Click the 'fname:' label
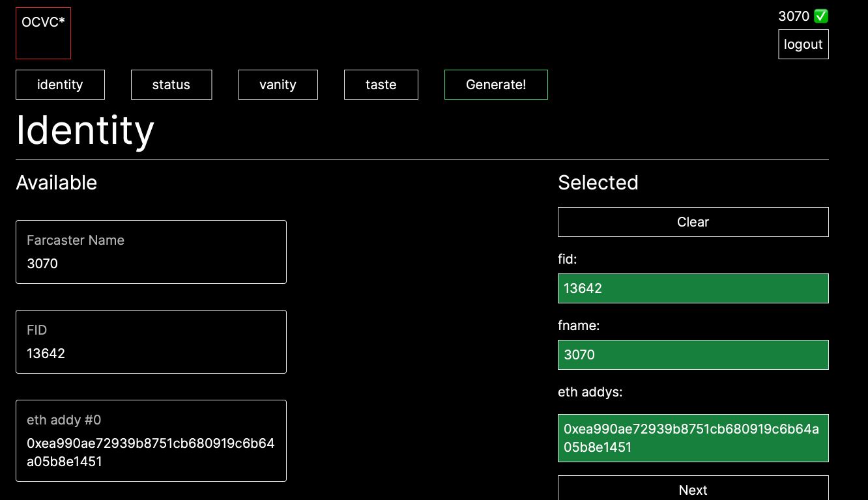The width and height of the screenshot is (868, 500). [579, 326]
